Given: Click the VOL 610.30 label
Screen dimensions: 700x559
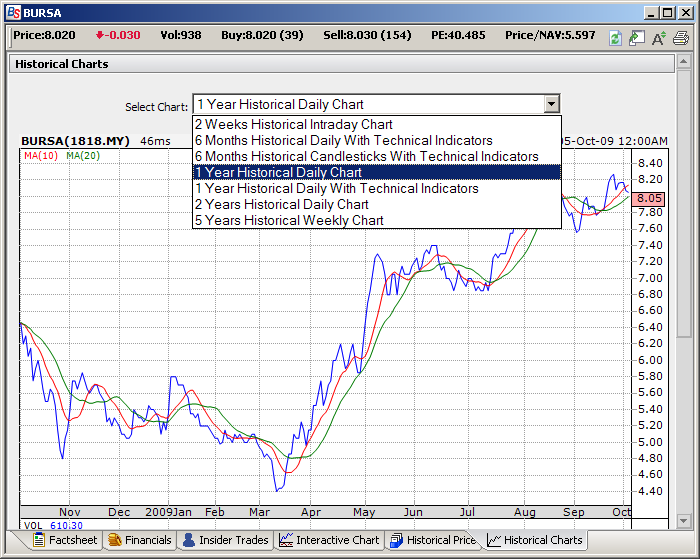Looking at the screenshot, I should 53,526.
